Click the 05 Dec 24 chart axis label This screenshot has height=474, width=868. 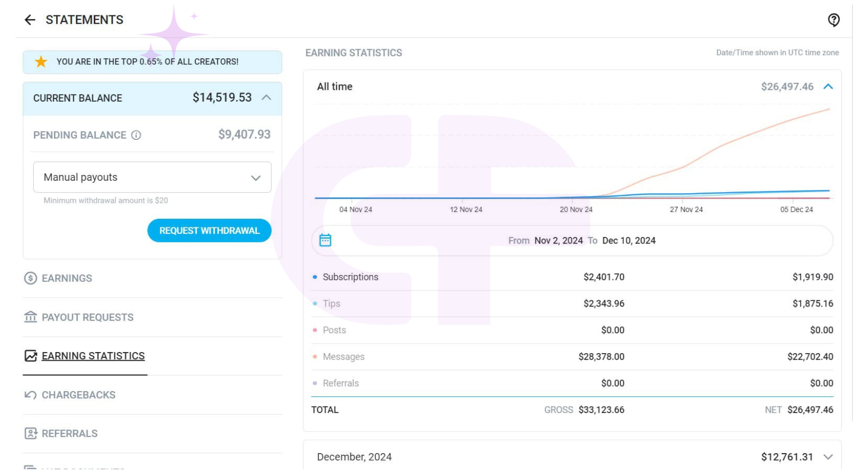tap(796, 210)
